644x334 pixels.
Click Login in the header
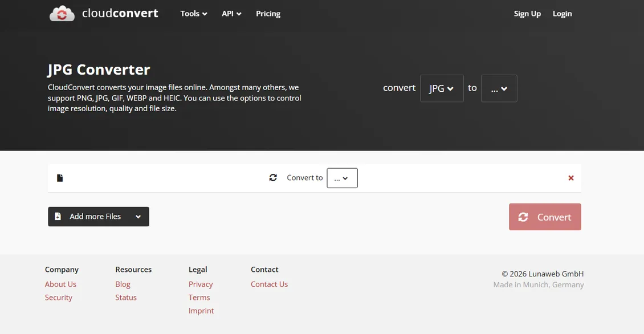pyautogui.click(x=563, y=14)
